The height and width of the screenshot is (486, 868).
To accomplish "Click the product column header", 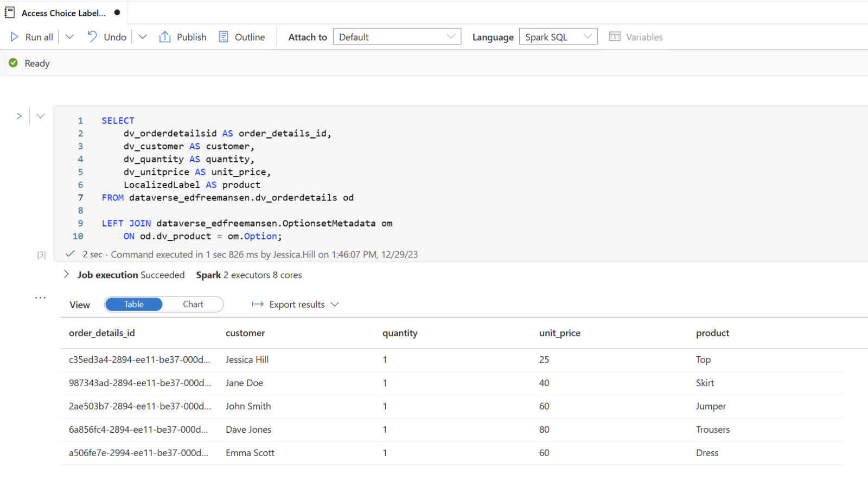I will click(x=713, y=333).
